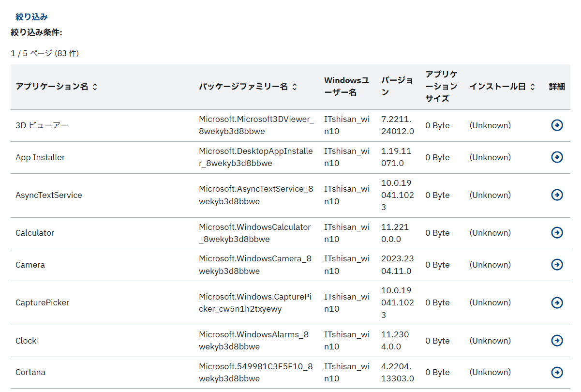The width and height of the screenshot is (581, 392).
Task: Click Microsoft.WindowsAlarms package family name
Action: pos(254,340)
